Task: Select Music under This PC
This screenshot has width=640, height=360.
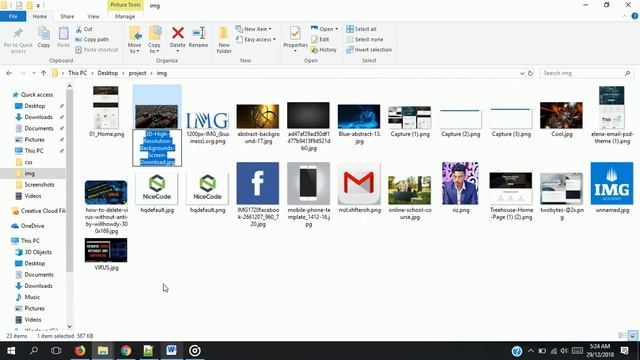Action: (x=32, y=297)
